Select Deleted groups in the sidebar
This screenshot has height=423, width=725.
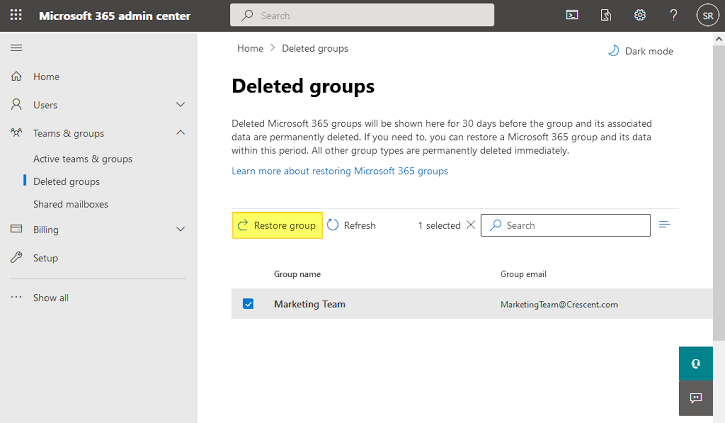(67, 182)
